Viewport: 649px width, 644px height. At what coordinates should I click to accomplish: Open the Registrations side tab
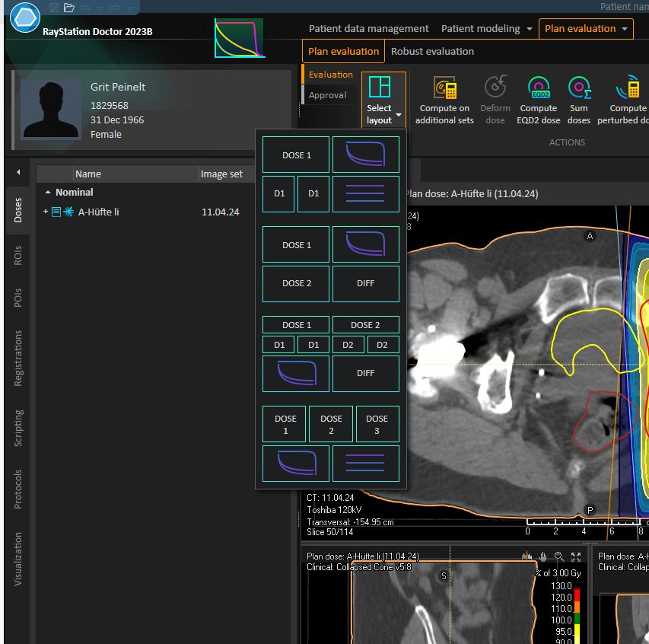click(x=17, y=359)
